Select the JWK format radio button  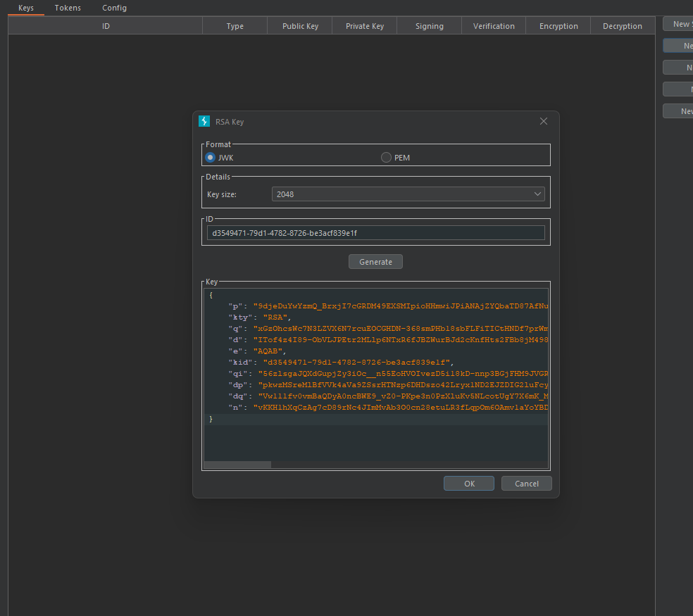211,157
